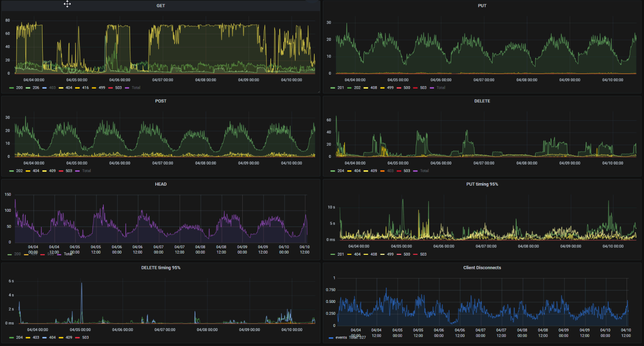Image resolution: width=644 pixels, height=346 pixels.
Task: Click the green 204 marker in DELETE legend
Action: pos(333,171)
